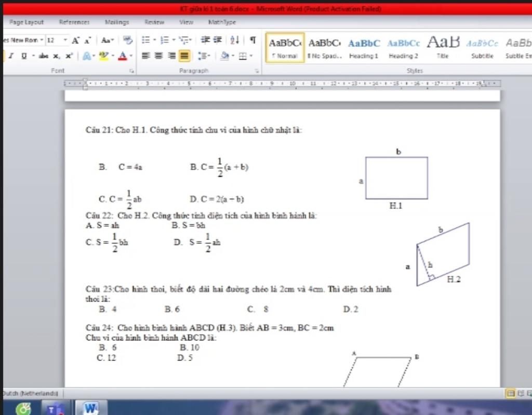Open Microsoft Teams from taskbar
Screen dimensions: 532x415
(x=56, y=409)
